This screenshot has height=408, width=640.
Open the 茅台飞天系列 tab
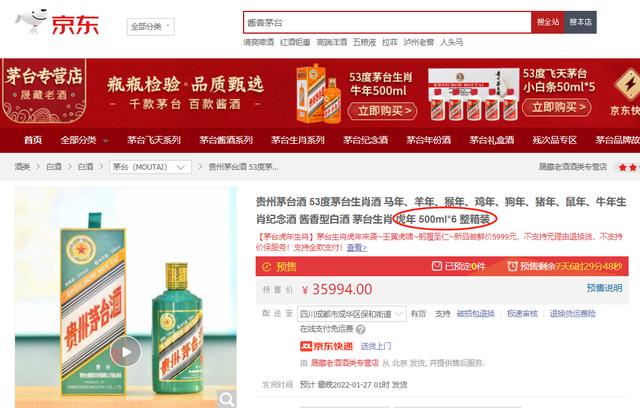[x=154, y=140]
